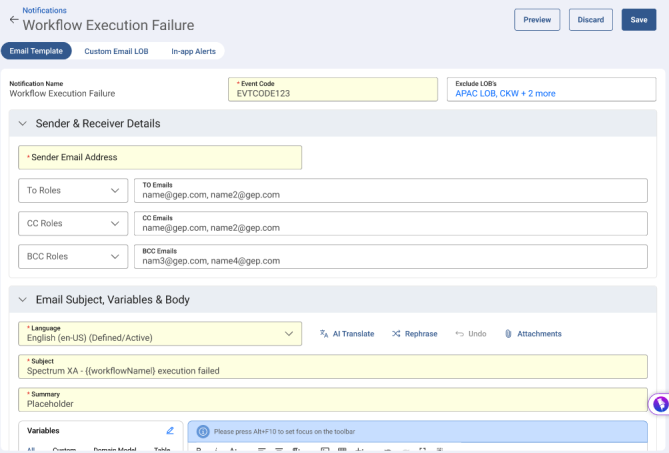Image resolution: width=669 pixels, height=453 pixels.
Task: Collapse Email Subject, Variables & Body section
Action: (x=23, y=299)
